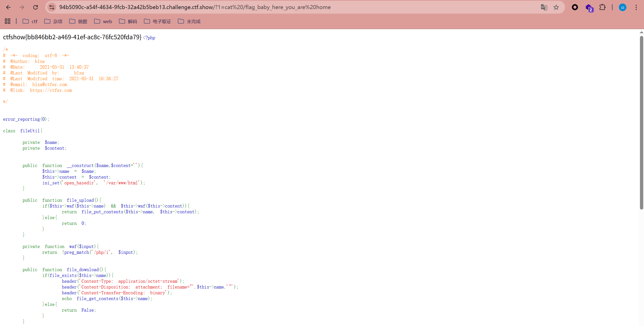The width and height of the screenshot is (644, 326).
Task: Open the apps grid shortcut
Action: point(8,21)
